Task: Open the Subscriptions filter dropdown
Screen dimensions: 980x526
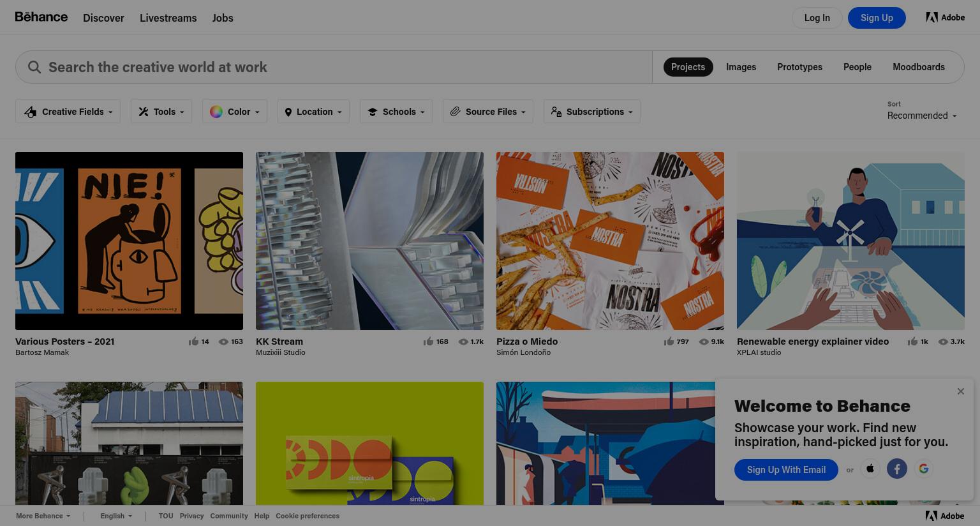Action: click(592, 112)
